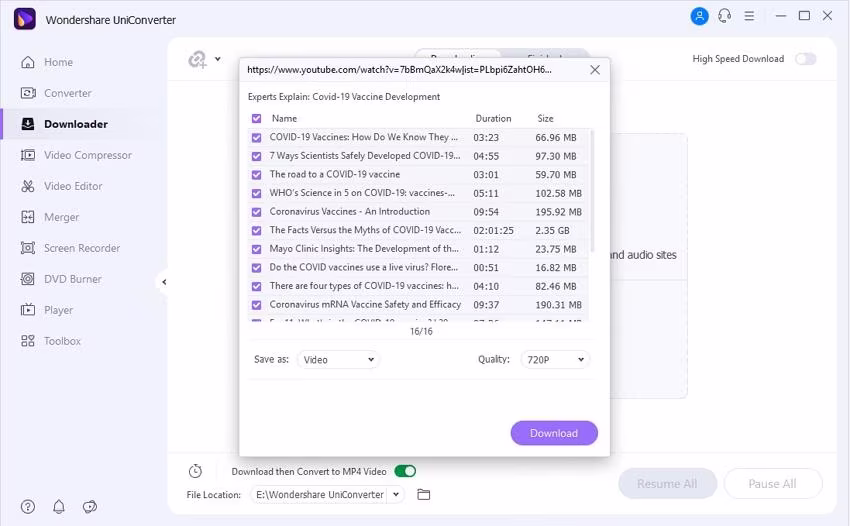
Task: Uncheck 7 Ways Scientists Safely Developed video
Action: [256, 156]
